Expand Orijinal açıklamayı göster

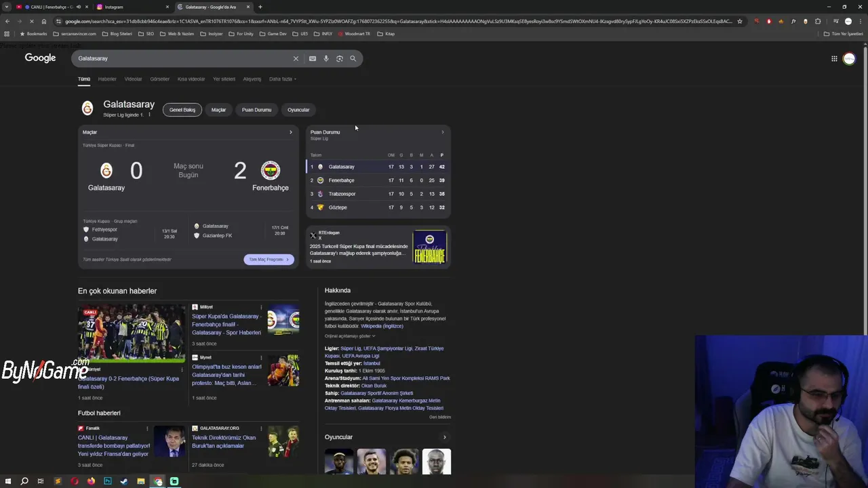(x=350, y=336)
